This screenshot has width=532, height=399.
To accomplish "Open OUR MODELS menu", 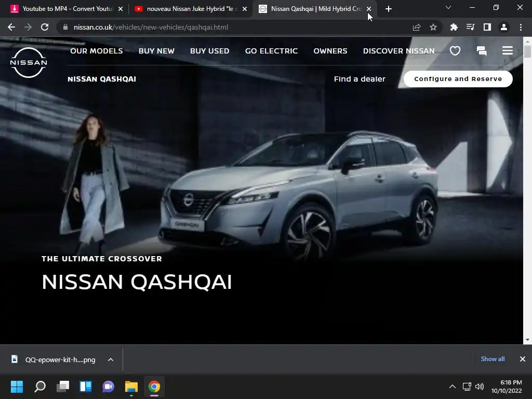I will click(97, 51).
